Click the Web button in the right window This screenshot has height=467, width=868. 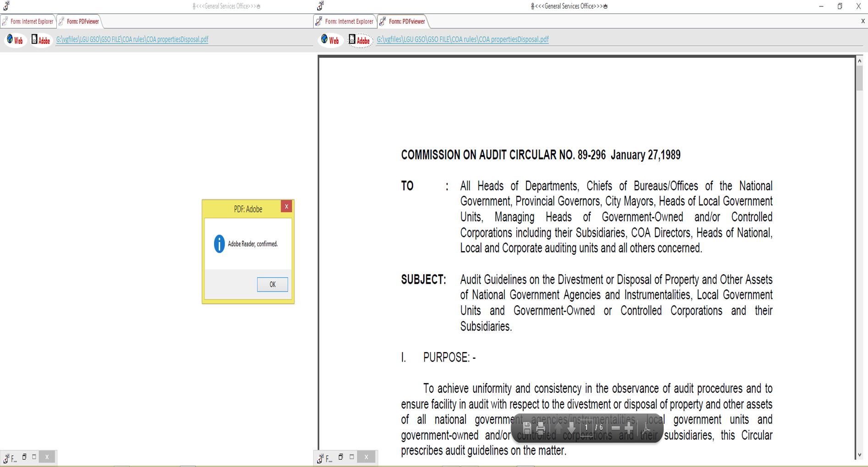[x=330, y=40]
